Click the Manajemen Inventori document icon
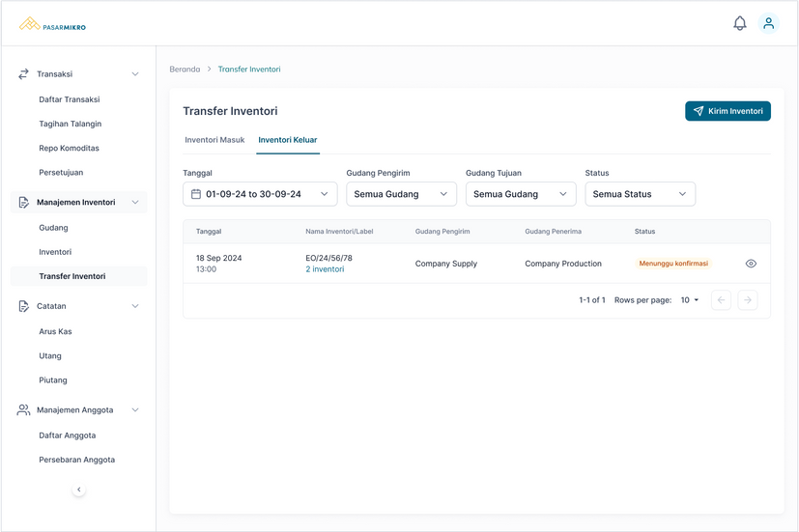 click(23, 203)
